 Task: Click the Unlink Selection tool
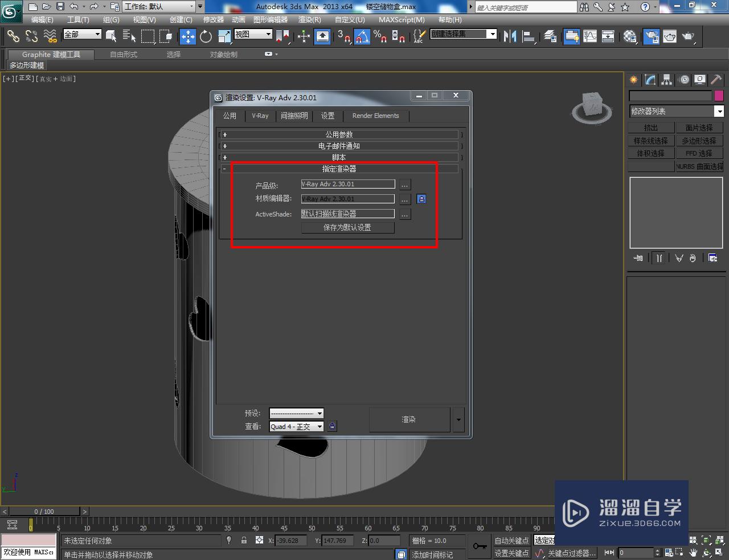[31, 36]
